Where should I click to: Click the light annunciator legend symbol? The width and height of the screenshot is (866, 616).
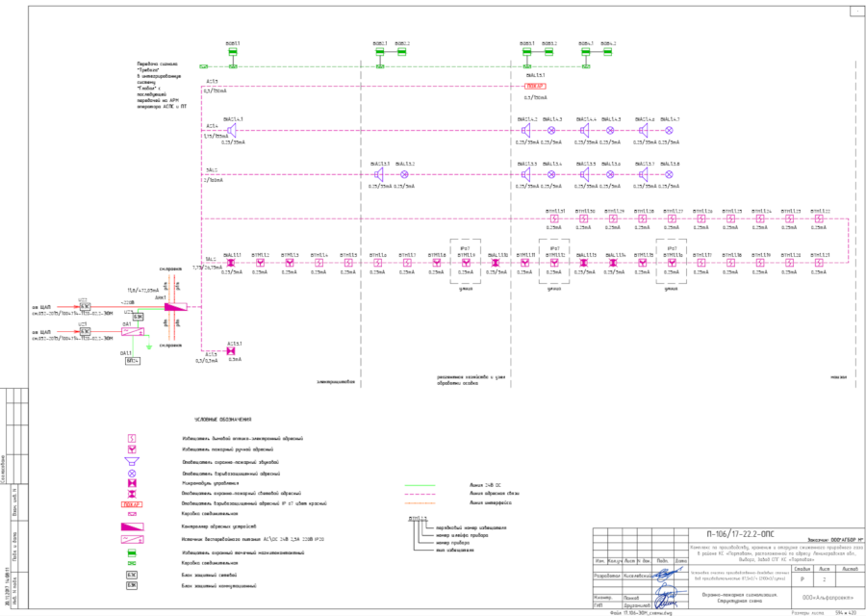click(x=132, y=494)
